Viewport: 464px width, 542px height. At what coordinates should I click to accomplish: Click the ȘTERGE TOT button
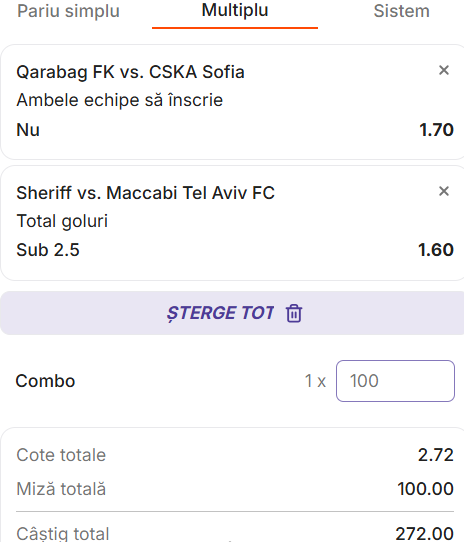point(232,313)
